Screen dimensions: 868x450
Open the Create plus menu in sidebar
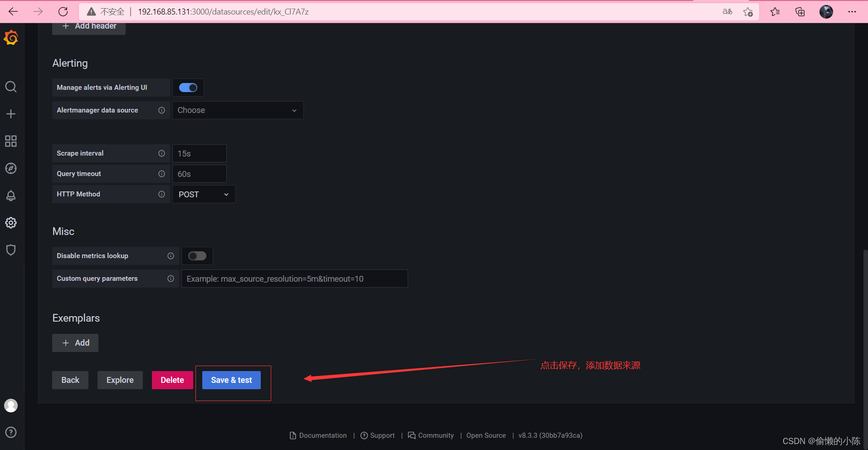tap(11, 114)
